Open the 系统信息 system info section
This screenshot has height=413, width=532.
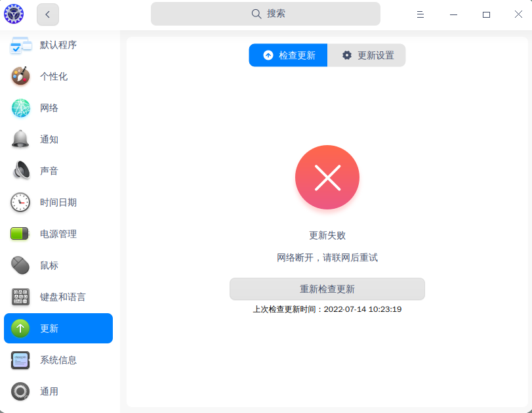coord(58,360)
